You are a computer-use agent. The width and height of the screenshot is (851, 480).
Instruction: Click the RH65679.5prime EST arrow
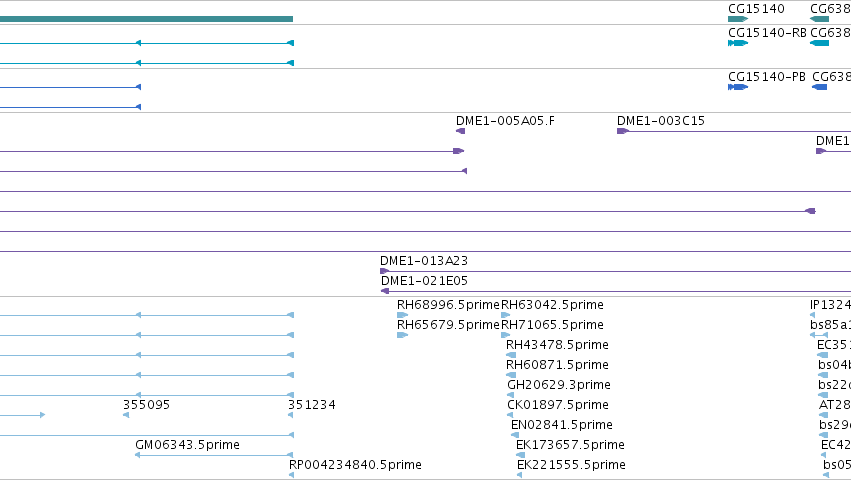click(402, 335)
